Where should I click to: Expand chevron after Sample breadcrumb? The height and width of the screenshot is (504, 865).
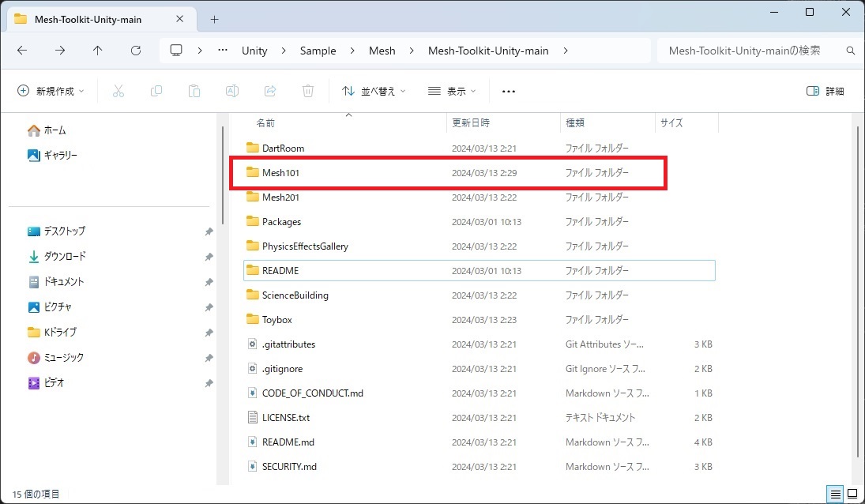click(x=352, y=51)
